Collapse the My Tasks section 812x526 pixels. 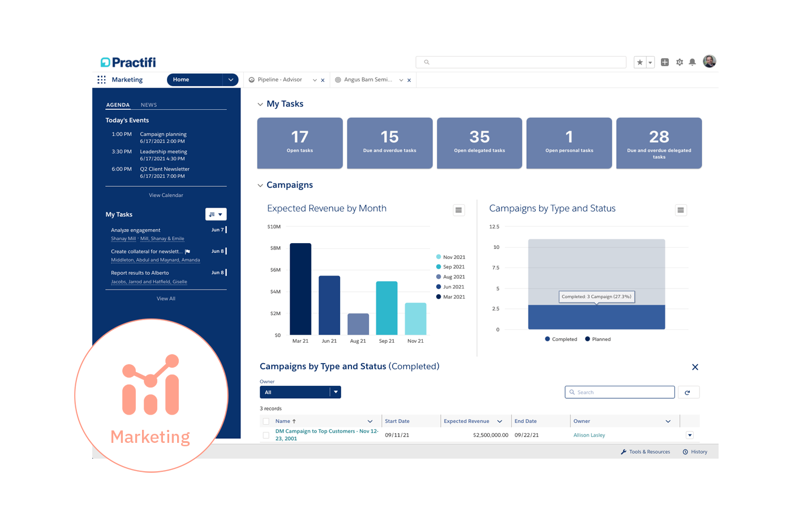[260, 104]
